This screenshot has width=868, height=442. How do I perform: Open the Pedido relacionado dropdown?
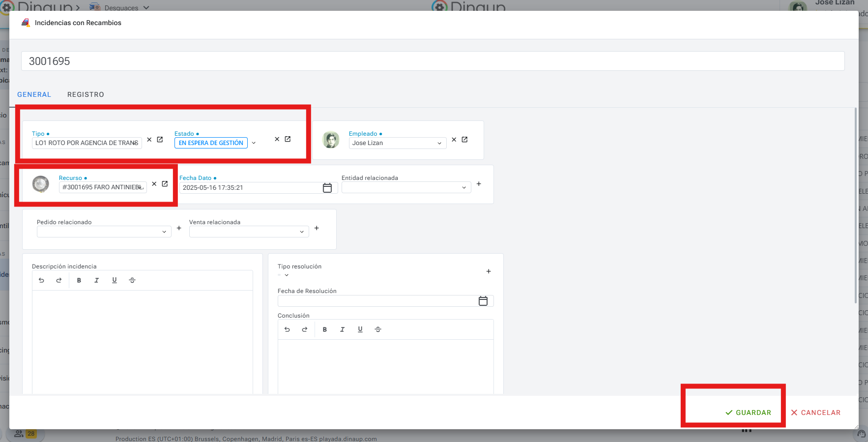point(164,232)
